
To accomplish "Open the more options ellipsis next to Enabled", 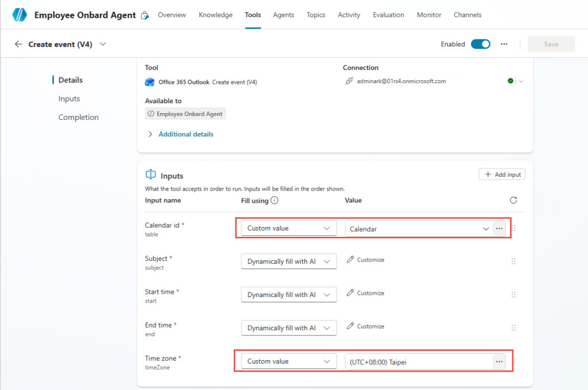I will click(504, 44).
